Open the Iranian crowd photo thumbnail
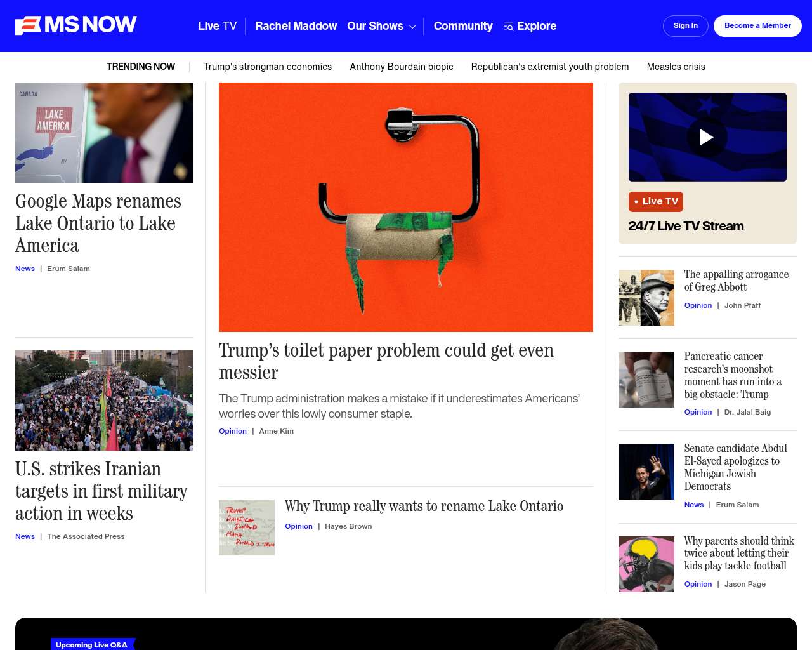812x650 pixels. pyautogui.click(x=104, y=401)
